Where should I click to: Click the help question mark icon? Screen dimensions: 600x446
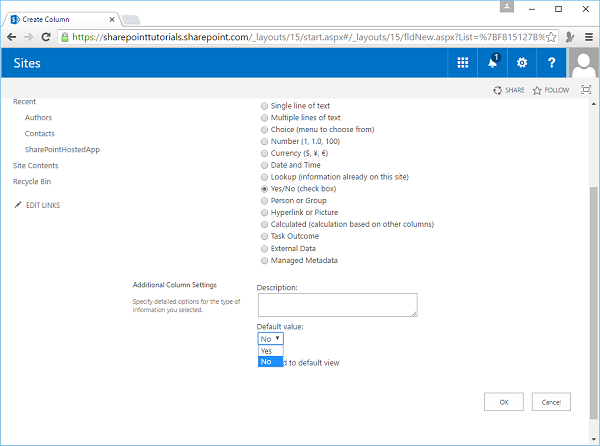551,62
